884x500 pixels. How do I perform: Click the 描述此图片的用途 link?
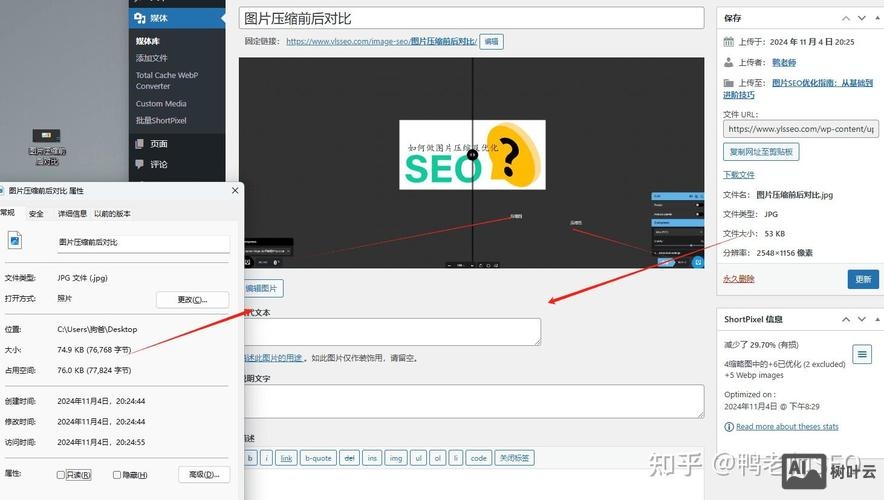tap(274, 357)
